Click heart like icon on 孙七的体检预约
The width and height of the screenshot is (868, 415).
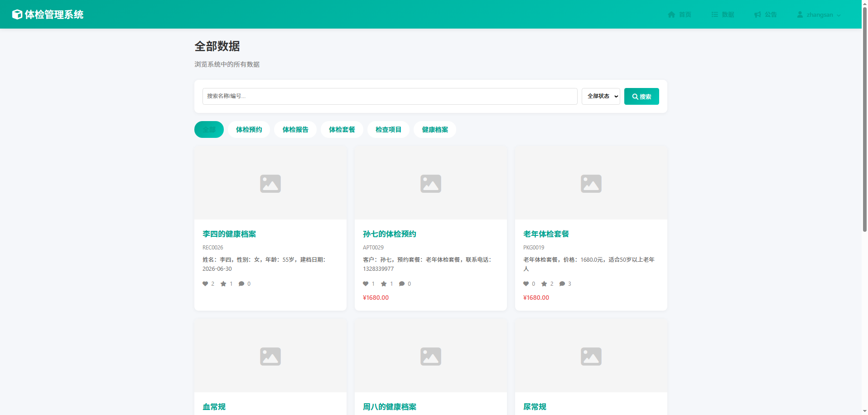366,284
